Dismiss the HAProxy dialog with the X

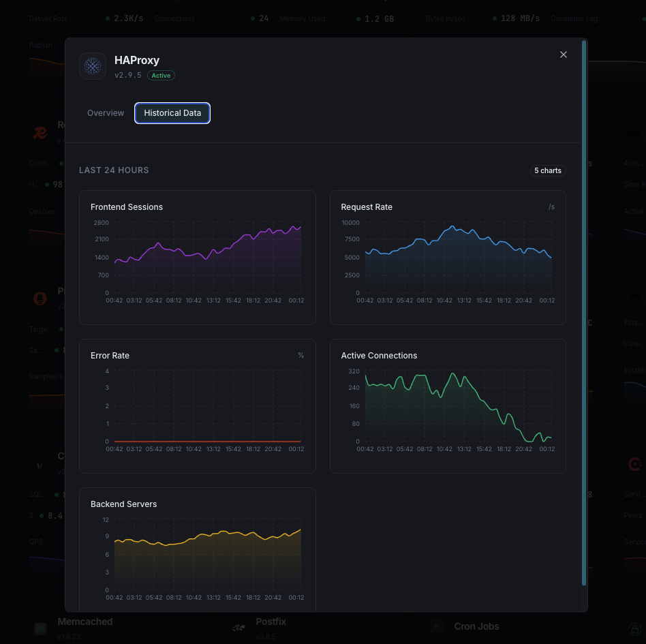pyautogui.click(x=563, y=55)
